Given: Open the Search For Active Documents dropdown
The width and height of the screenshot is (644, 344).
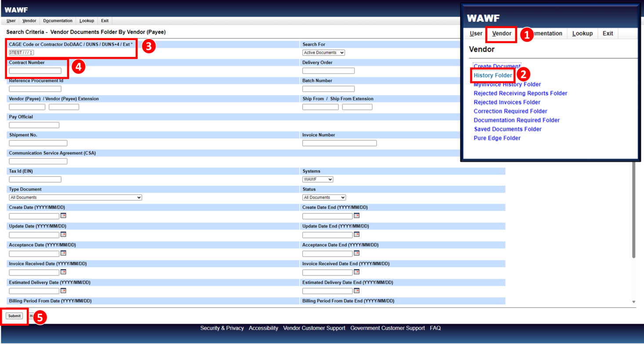Looking at the screenshot, I should 323,53.
